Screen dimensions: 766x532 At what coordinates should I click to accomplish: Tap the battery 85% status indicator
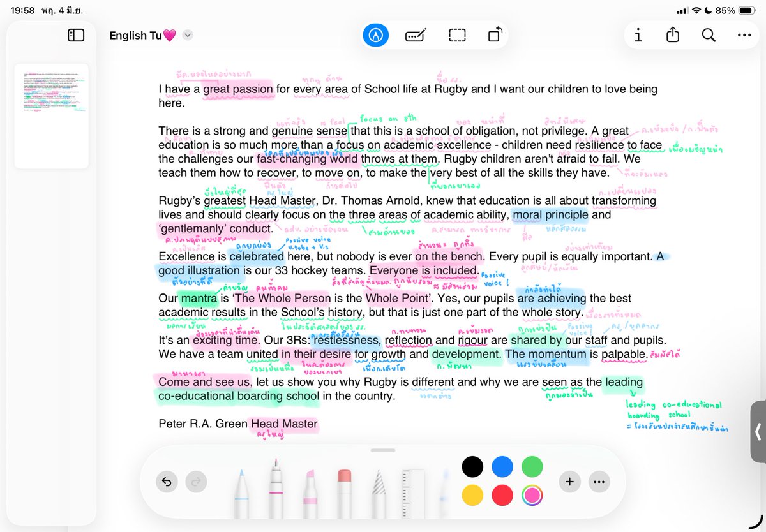coord(734,11)
